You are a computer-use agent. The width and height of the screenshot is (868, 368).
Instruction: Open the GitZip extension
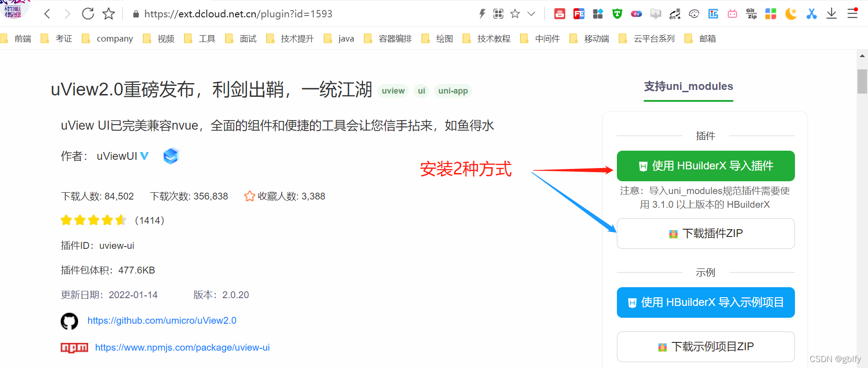pyautogui.click(x=752, y=14)
